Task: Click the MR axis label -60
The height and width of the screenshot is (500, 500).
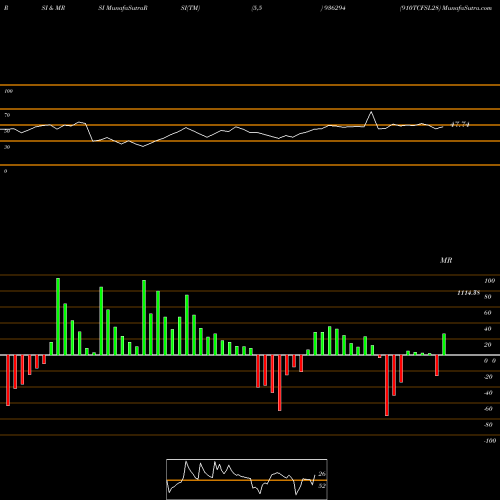Action: [x=488, y=409]
